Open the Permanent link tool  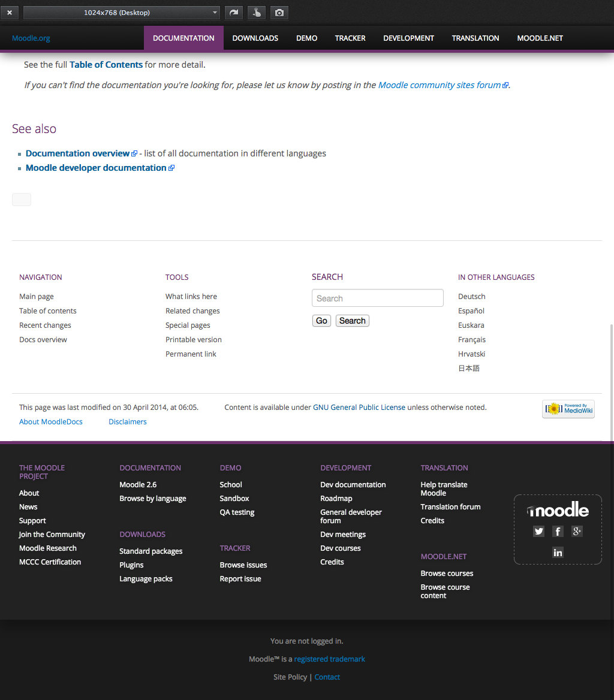(x=191, y=354)
